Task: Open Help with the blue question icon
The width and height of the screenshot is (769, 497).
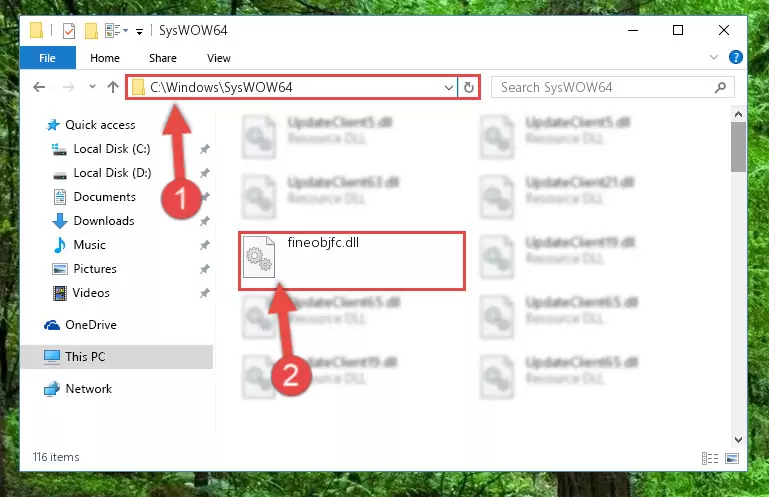Action: (735, 57)
